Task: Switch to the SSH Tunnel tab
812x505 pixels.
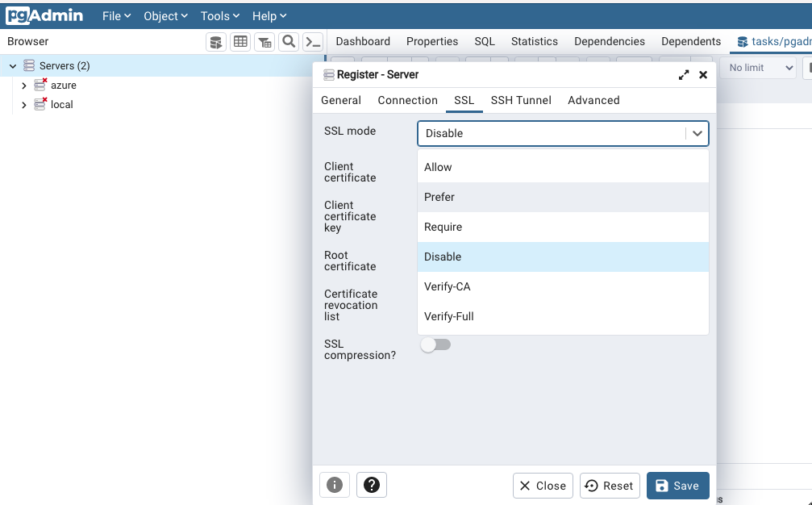Action: click(521, 100)
